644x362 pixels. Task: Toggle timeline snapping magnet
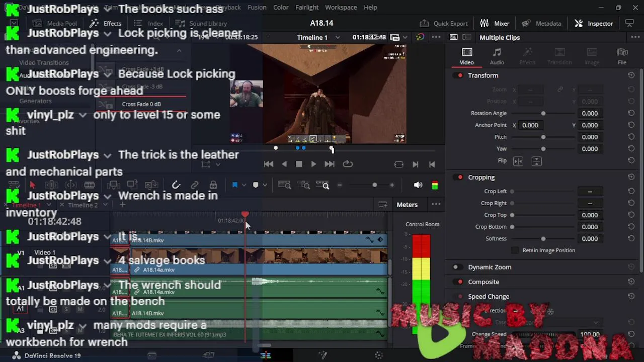(x=176, y=185)
